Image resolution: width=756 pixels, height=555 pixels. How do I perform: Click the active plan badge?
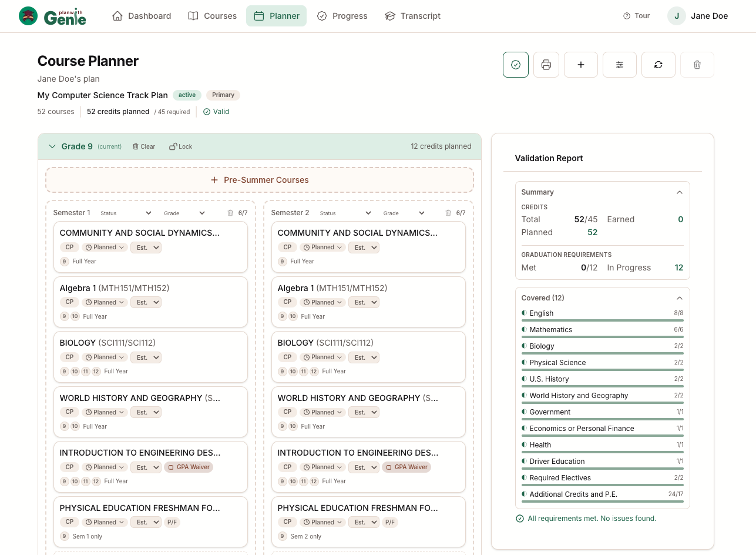pyautogui.click(x=187, y=95)
